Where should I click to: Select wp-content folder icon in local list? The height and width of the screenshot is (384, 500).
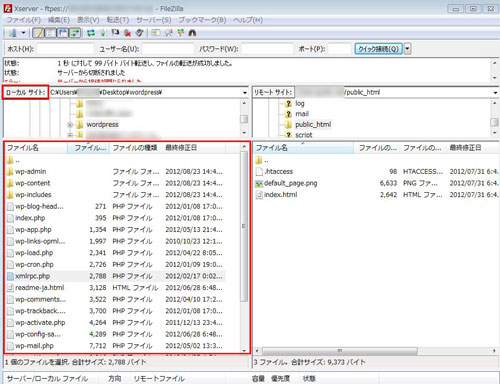tap(10, 183)
